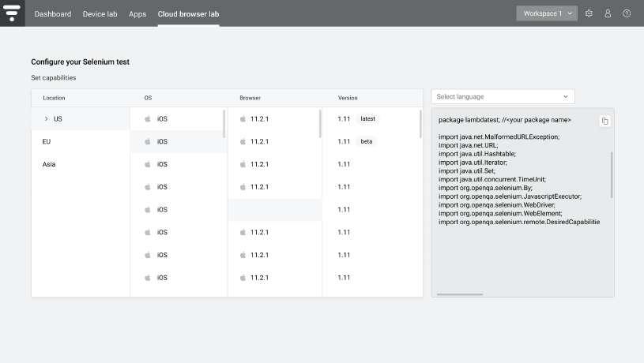The image size is (644, 363).
Task: Open the help question mark icon
Action: (x=627, y=13)
